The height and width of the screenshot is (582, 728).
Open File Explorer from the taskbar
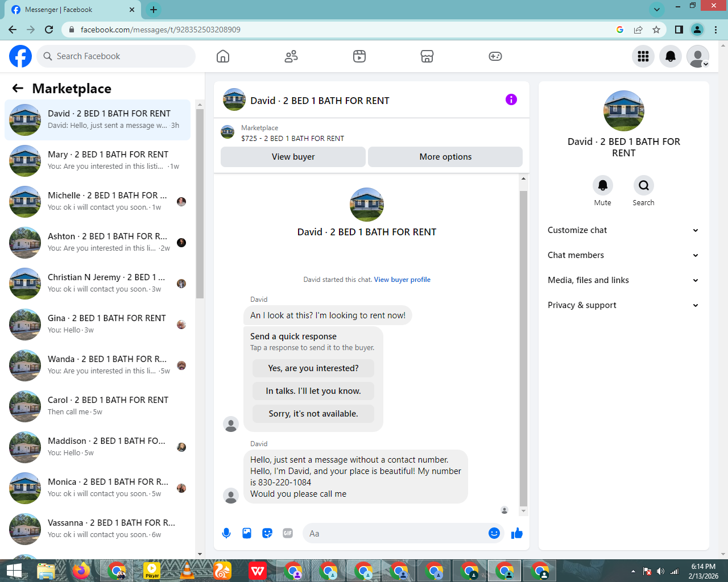pyautogui.click(x=46, y=571)
